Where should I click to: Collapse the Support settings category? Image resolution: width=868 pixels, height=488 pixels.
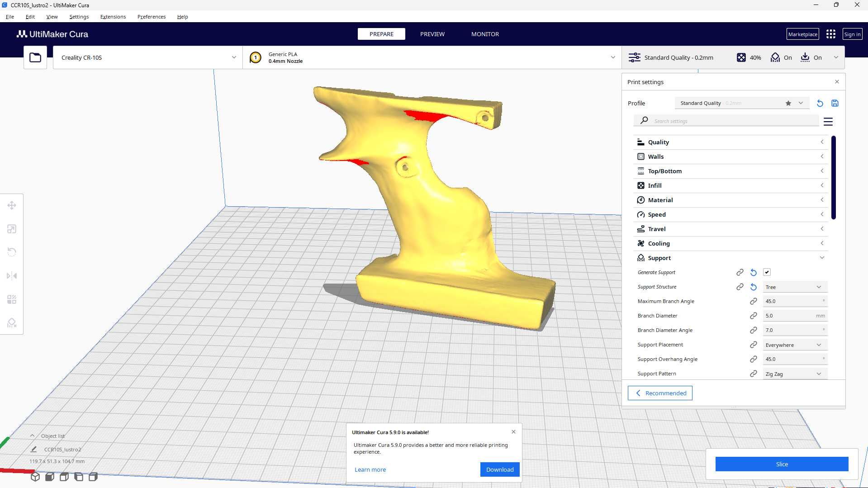pyautogui.click(x=731, y=258)
